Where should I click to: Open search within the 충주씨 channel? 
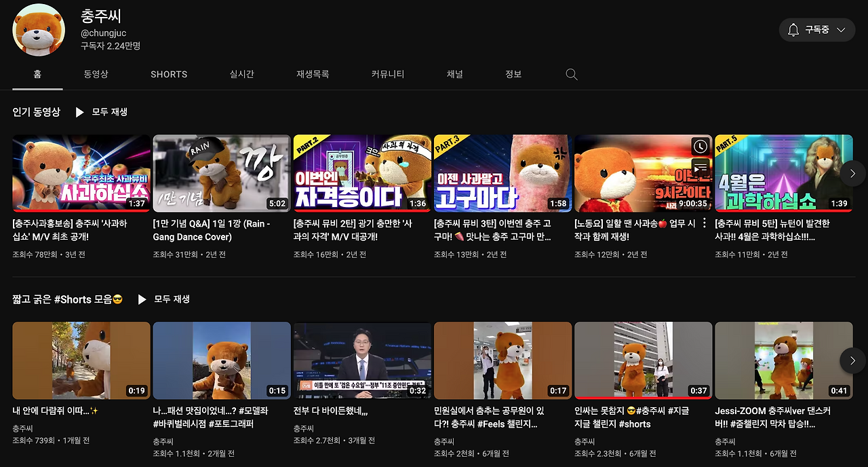tap(571, 74)
